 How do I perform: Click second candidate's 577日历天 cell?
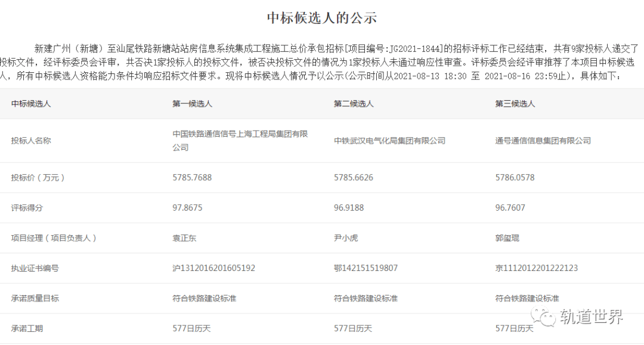pos(353,328)
